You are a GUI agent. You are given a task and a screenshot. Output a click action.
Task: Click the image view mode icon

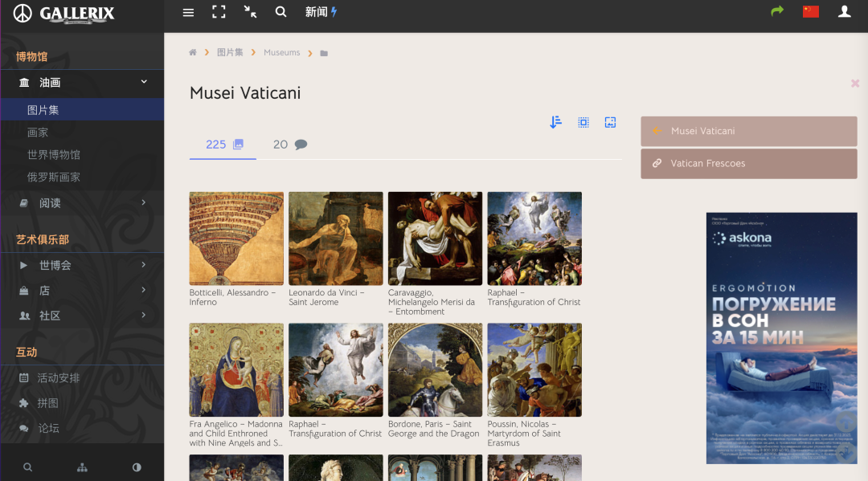(x=610, y=122)
